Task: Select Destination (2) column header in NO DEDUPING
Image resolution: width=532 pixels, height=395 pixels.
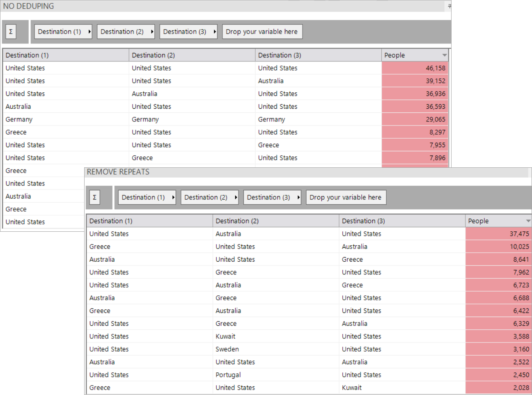Action: (x=192, y=55)
